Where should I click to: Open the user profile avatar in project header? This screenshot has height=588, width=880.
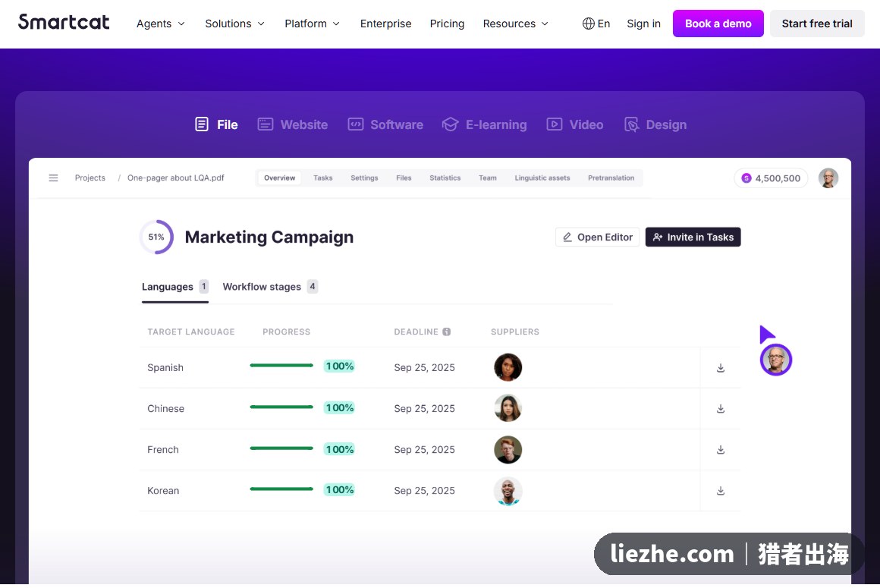click(x=828, y=178)
